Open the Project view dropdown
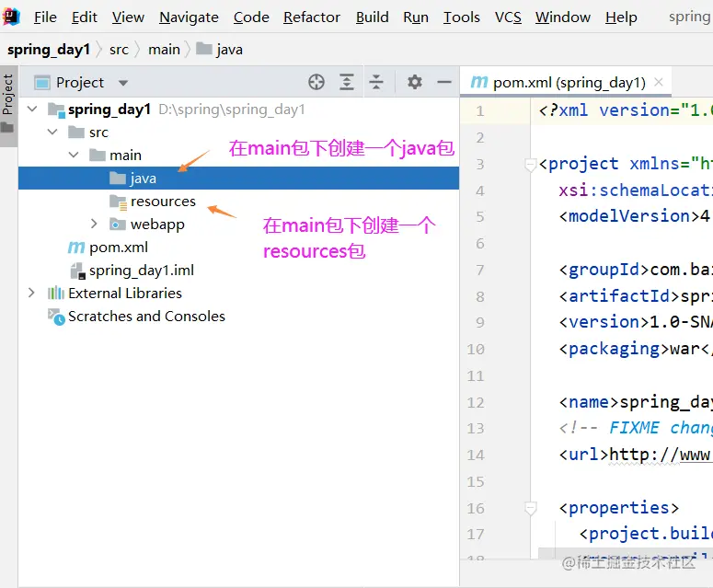The width and height of the screenshot is (713, 588). (122, 83)
